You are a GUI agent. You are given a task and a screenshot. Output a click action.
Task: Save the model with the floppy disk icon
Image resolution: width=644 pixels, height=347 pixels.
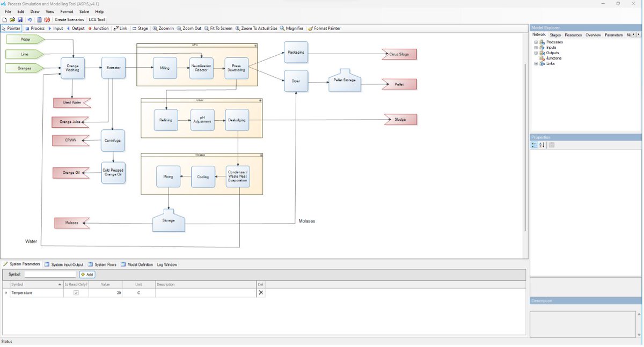[20, 20]
